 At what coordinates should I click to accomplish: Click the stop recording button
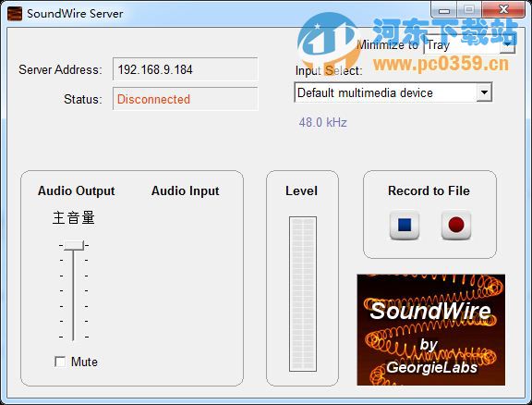tap(405, 226)
